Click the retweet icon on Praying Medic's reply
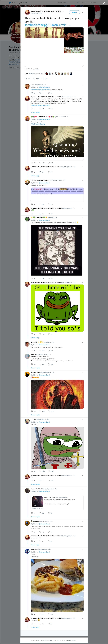Viewport: 108px width, 644px height. (40, 411)
